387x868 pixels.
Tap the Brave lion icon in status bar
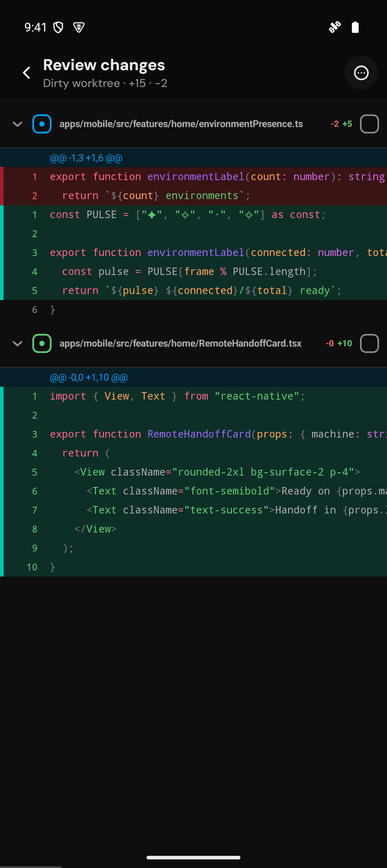click(79, 27)
